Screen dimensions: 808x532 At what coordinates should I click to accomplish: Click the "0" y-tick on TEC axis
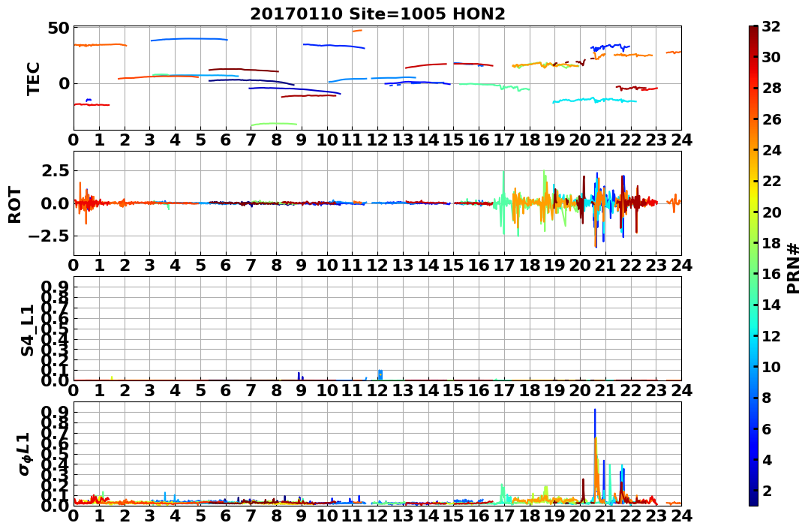click(64, 83)
